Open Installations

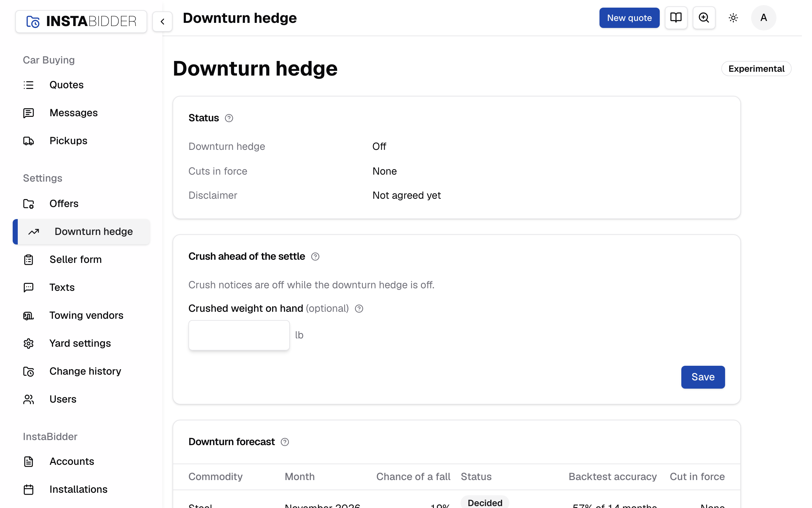tap(79, 490)
